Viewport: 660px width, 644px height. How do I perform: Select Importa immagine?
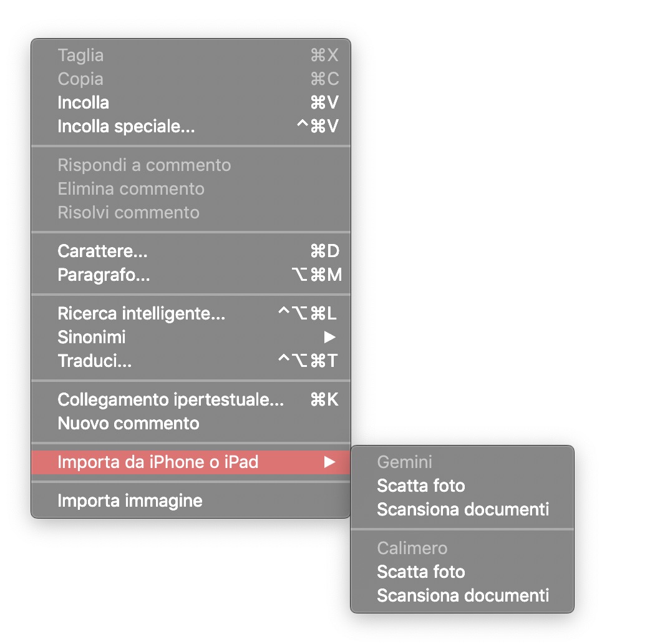point(130,501)
